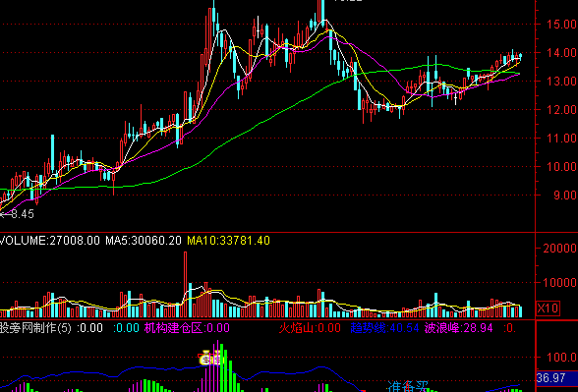The width and height of the screenshot is (578, 392).
Task: Click the last cyan candlestick near 14.00
Action: pos(521,56)
